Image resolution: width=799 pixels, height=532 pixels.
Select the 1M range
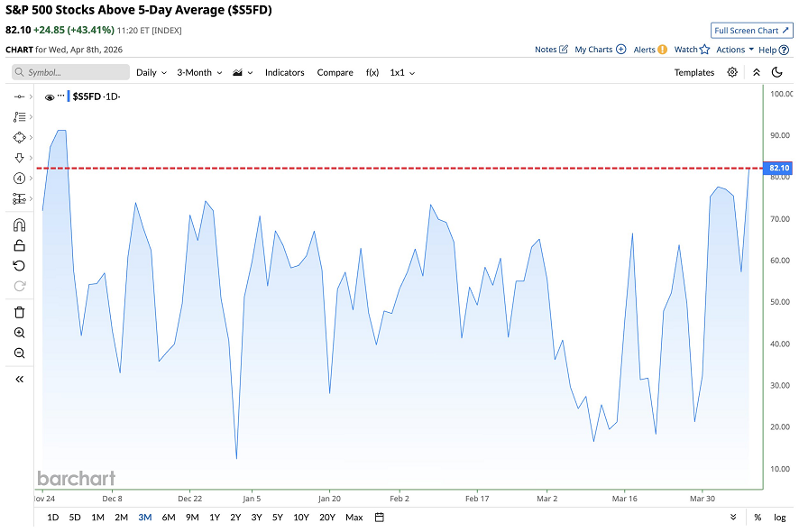point(97,518)
